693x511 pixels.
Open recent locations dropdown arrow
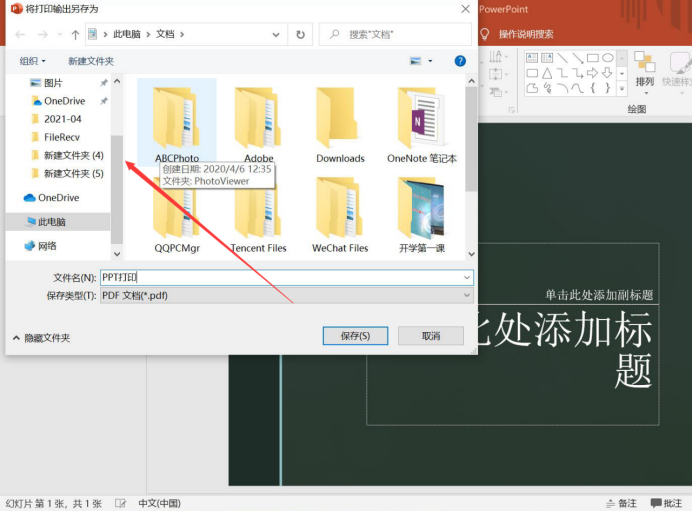click(x=60, y=34)
